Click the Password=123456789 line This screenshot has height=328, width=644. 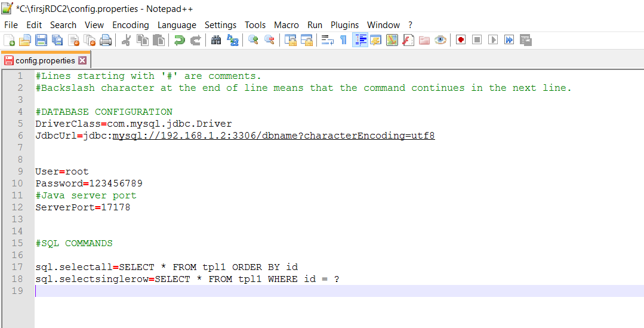(x=89, y=183)
